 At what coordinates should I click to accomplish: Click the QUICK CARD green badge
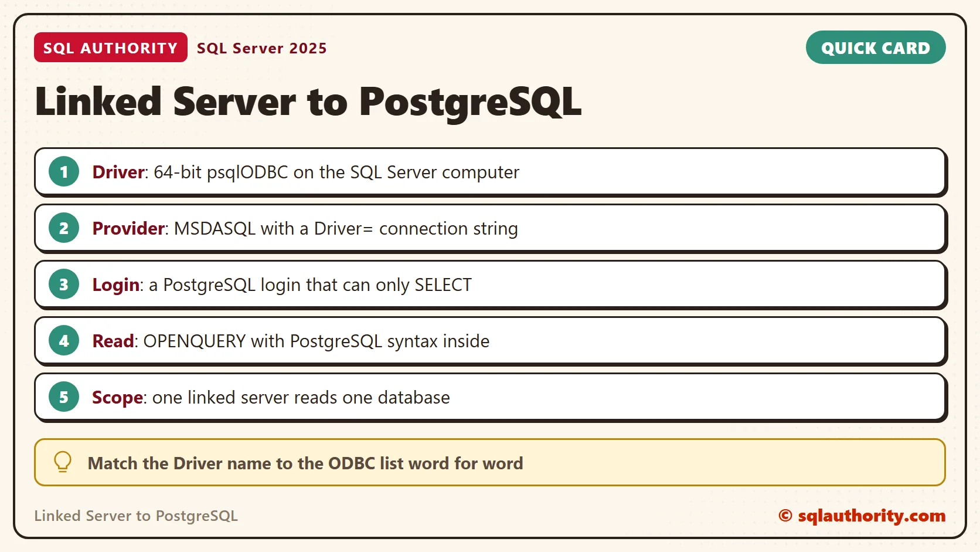pyautogui.click(x=876, y=48)
